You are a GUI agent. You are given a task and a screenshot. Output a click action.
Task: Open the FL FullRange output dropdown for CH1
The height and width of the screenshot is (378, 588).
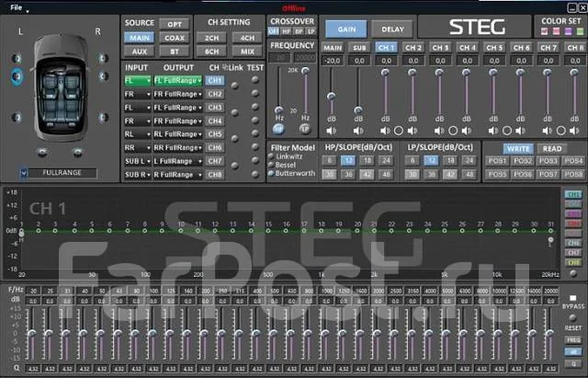[x=177, y=81]
